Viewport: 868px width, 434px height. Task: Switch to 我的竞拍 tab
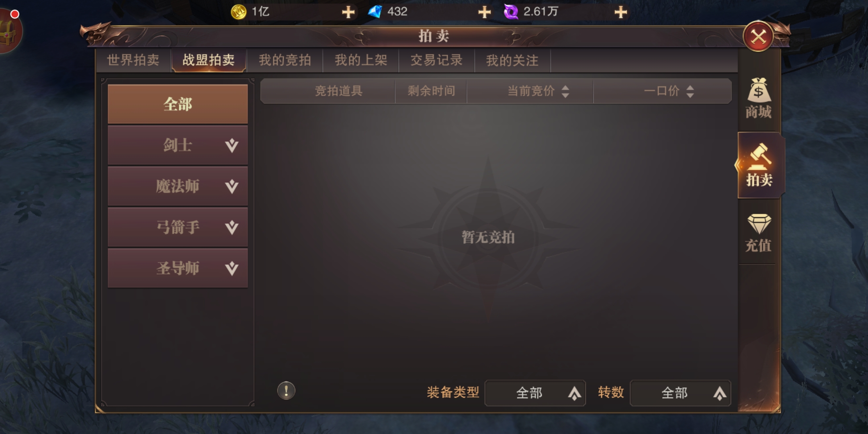[x=285, y=60]
